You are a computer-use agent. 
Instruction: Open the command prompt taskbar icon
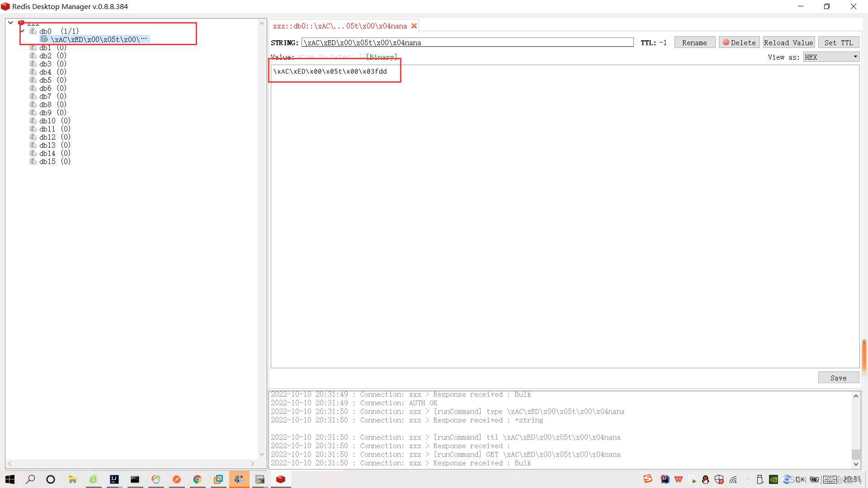[x=135, y=479]
